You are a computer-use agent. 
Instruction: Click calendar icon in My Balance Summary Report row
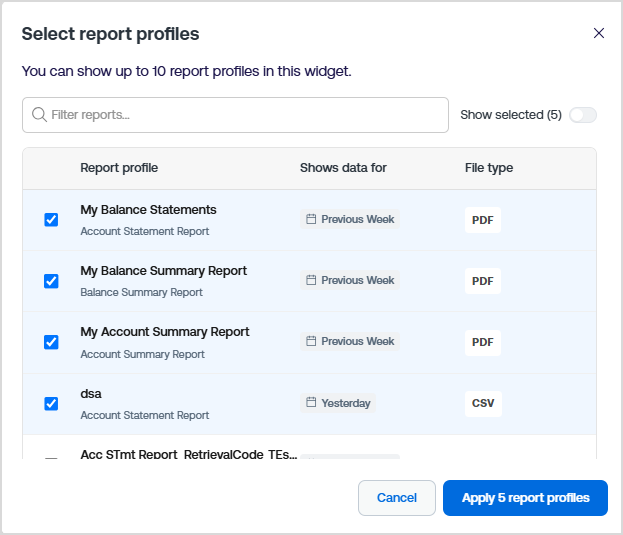pyautogui.click(x=311, y=280)
